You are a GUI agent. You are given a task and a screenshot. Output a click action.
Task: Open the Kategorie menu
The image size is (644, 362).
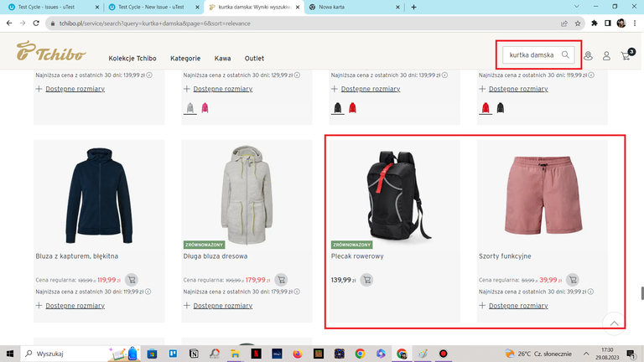pyautogui.click(x=185, y=59)
